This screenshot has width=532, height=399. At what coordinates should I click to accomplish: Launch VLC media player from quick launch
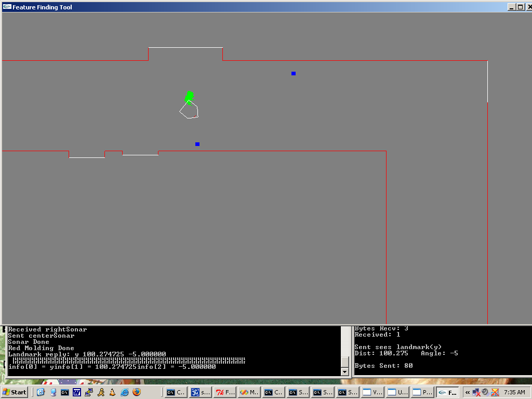pos(113,393)
